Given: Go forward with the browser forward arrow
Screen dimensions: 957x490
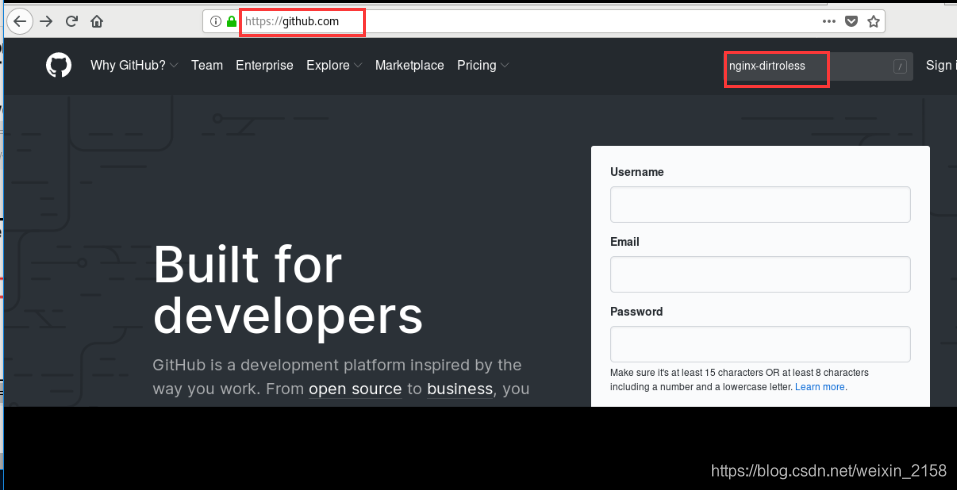Looking at the screenshot, I should pos(46,21).
